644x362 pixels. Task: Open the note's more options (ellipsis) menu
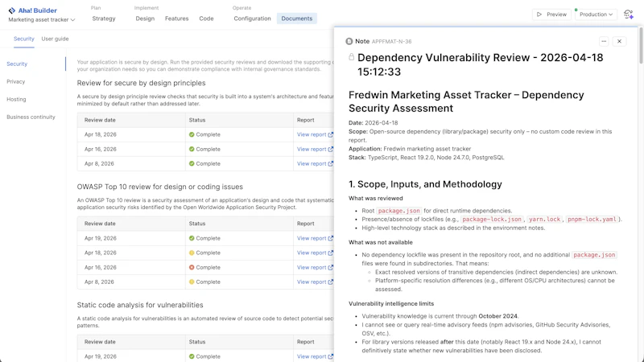tap(604, 41)
